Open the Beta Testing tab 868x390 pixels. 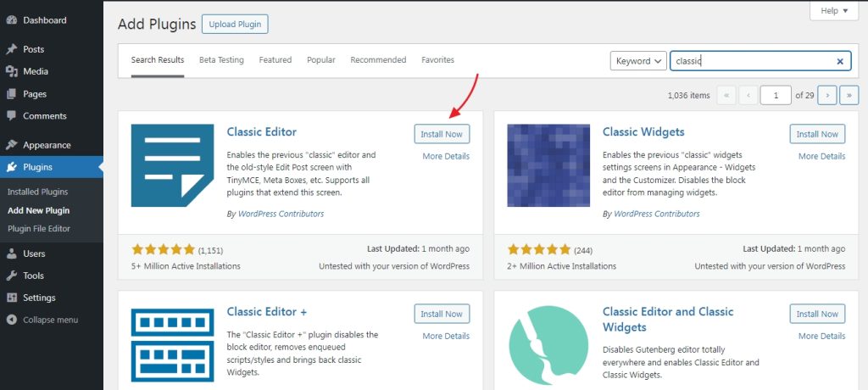click(221, 60)
